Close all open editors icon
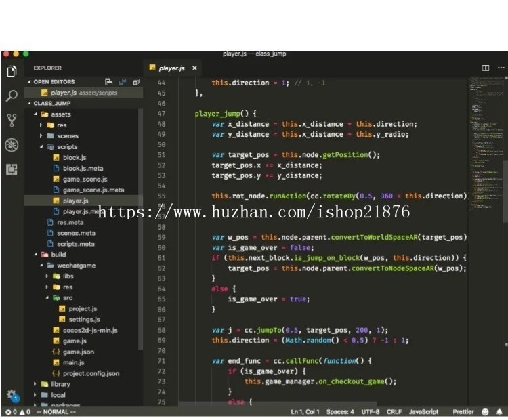 click(x=136, y=82)
